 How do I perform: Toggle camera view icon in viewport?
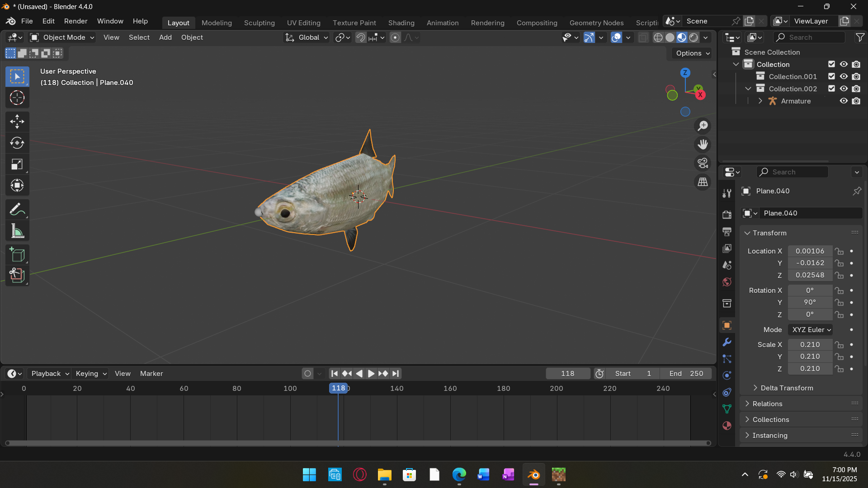703,163
